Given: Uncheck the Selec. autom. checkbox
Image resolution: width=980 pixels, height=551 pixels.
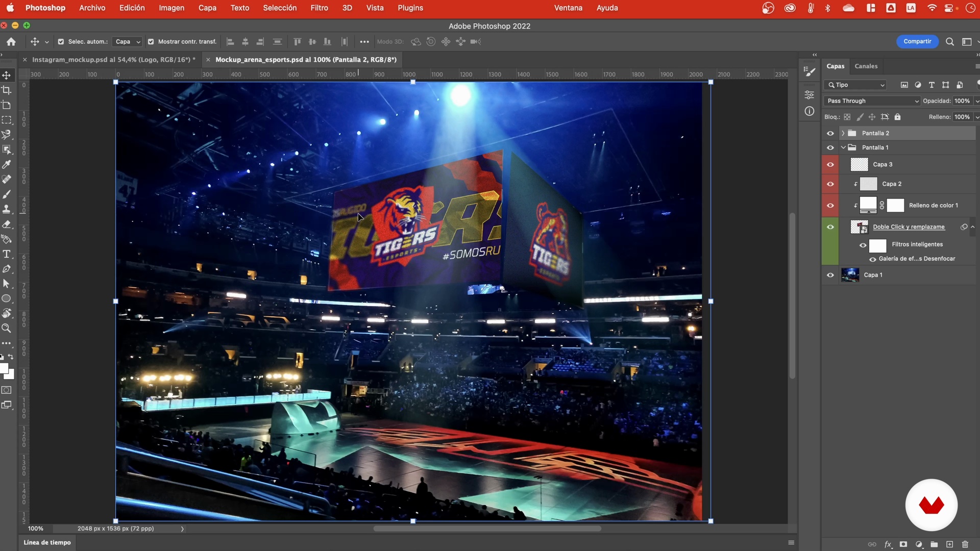Looking at the screenshot, I should point(61,42).
